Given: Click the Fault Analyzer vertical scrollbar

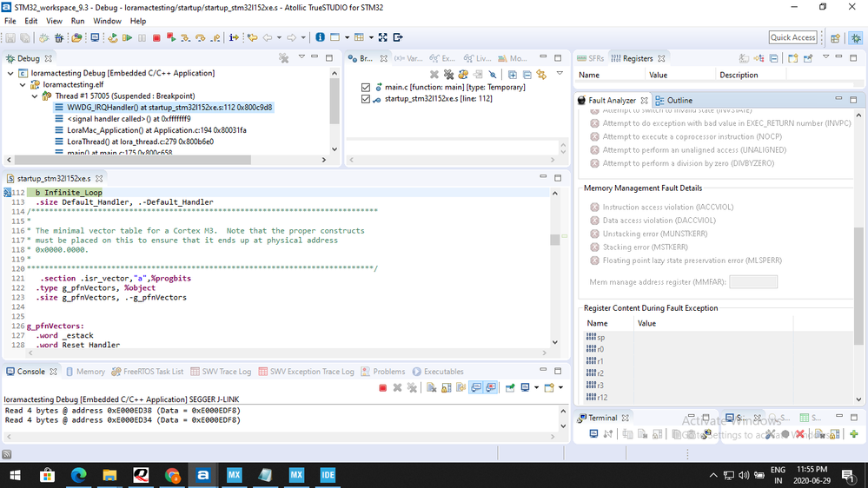Looking at the screenshot, I should click(x=858, y=285).
